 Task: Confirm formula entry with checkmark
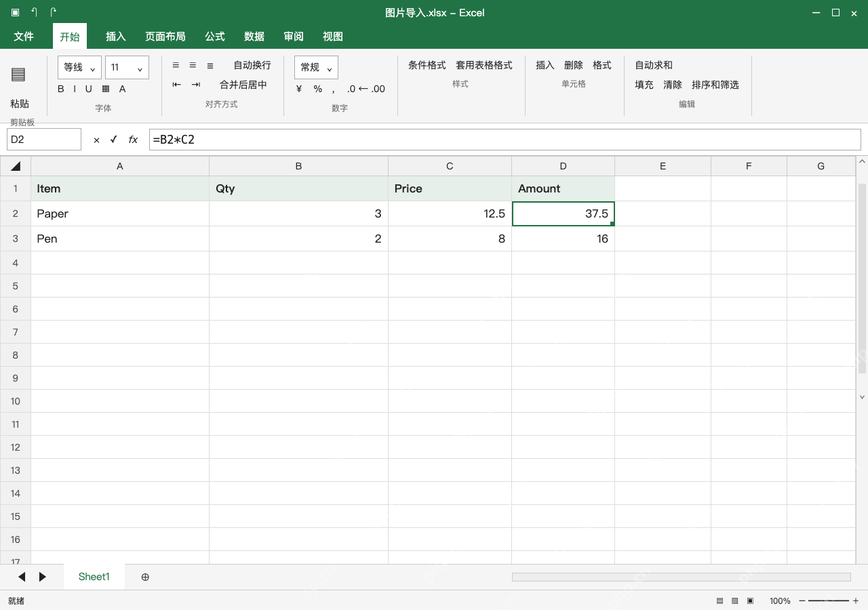point(114,140)
